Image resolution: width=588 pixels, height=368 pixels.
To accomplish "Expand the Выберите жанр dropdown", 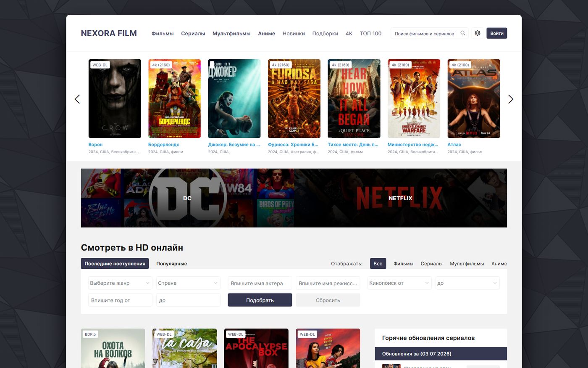I will tap(120, 283).
